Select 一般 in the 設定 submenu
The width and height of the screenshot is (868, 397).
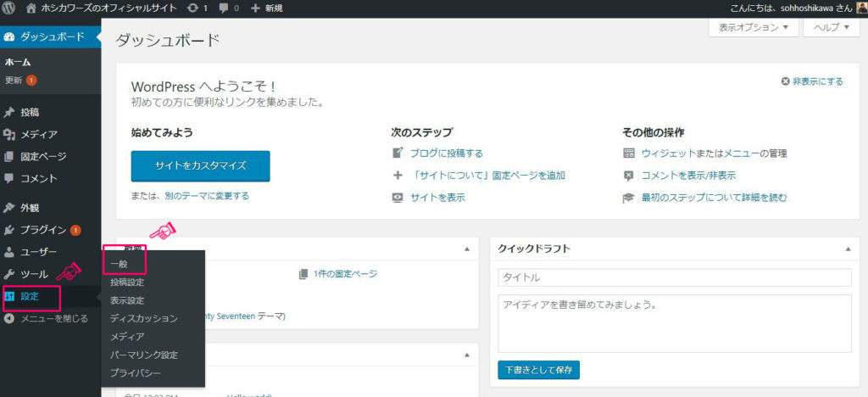coord(119,265)
